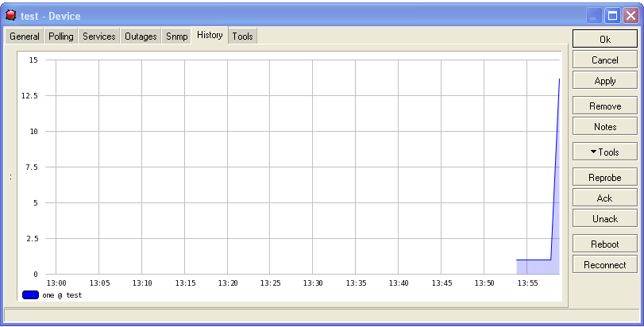Viewport: 644px width, 327px height.
Task: Expand the Tools dropdown button
Action: point(605,152)
